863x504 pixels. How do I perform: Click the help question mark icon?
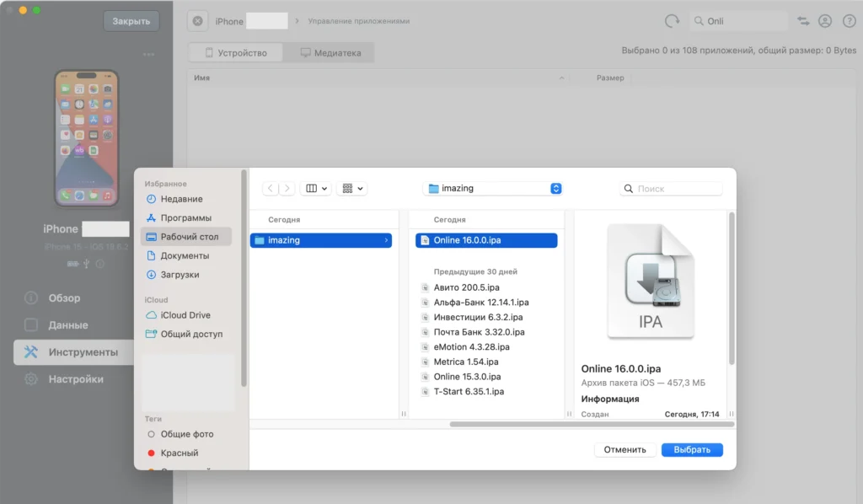point(850,21)
